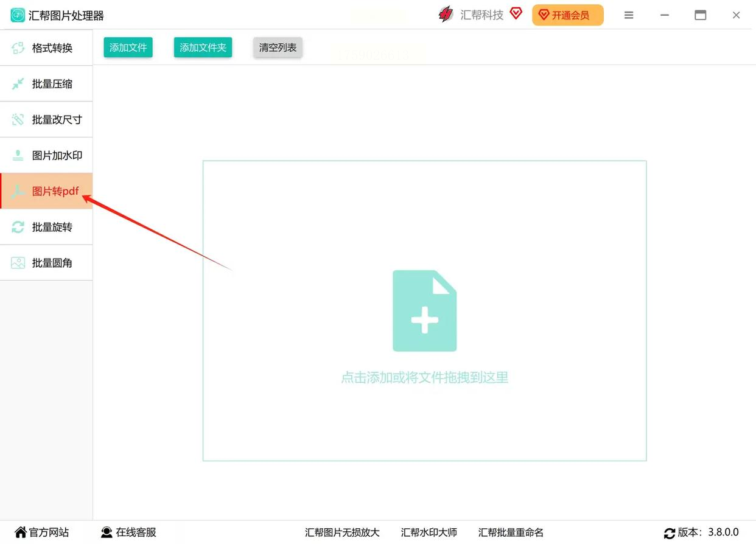Go to 图片加水印 tab
This screenshot has width=756, height=544.
pyautogui.click(x=46, y=156)
